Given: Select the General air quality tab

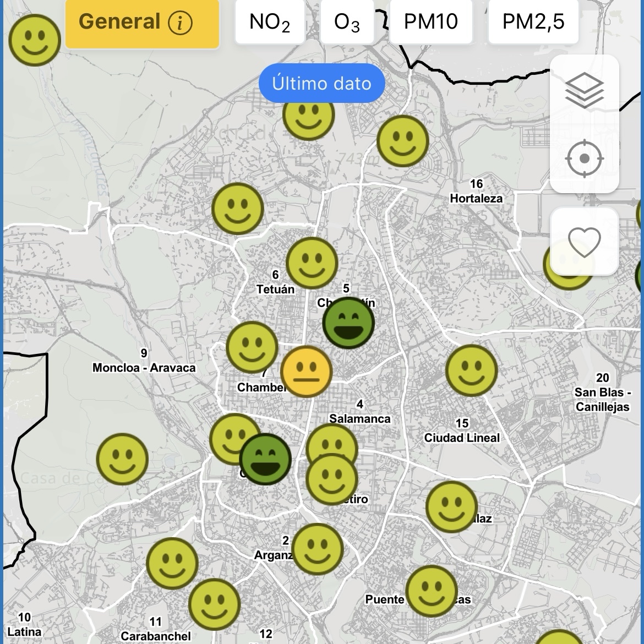Looking at the screenshot, I should click(120, 22).
